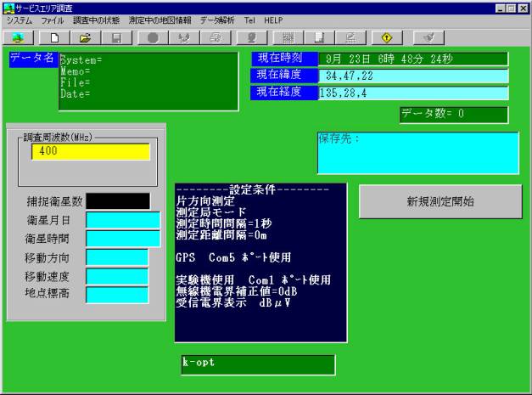Open the システム menu
The height and width of the screenshot is (395, 532).
(x=19, y=19)
